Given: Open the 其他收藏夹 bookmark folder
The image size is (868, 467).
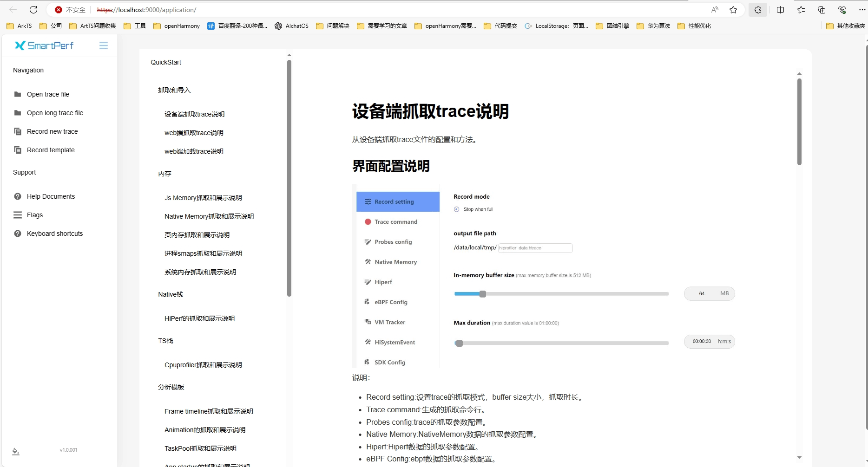Looking at the screenshot, I should click(x=846, y=26).
